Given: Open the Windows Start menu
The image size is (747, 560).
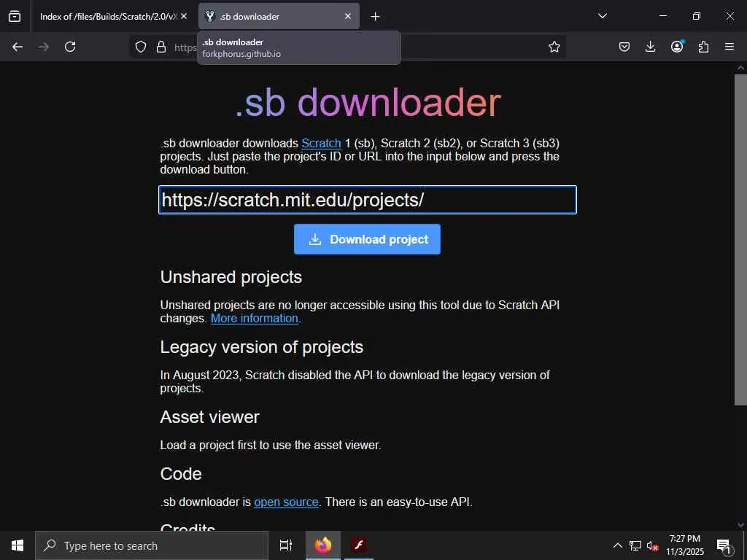Looking at the screenshot, I should click(x=18, y=545).
